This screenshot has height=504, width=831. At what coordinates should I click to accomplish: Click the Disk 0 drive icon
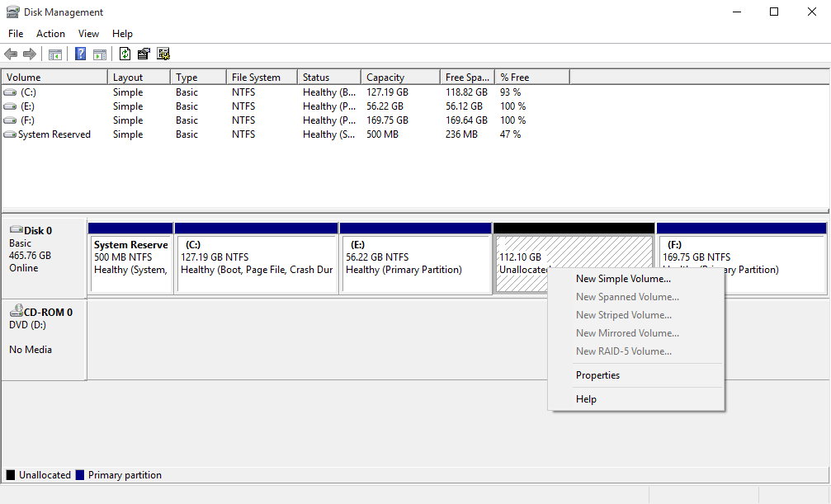[17, 229]
